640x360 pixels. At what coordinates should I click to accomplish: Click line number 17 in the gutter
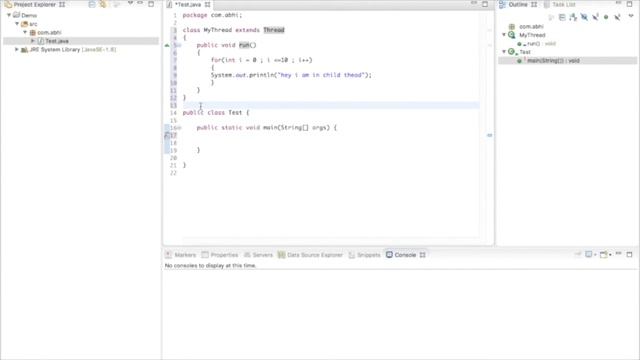(x=173, y=135)
